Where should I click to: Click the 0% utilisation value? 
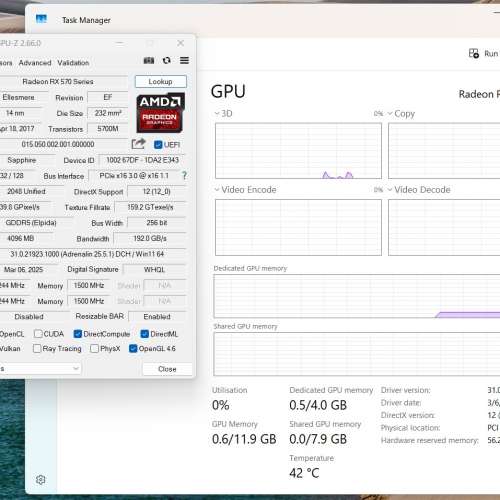click(221, 405)
